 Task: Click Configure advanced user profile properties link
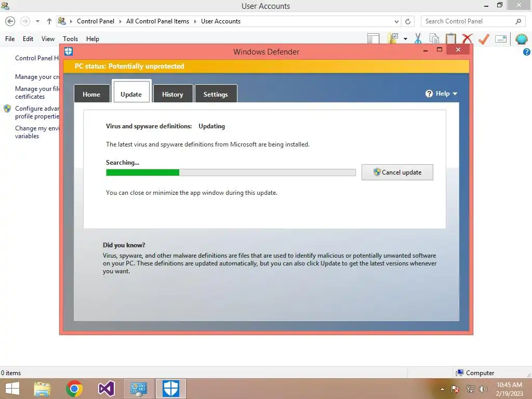click(x=37, y=112)
